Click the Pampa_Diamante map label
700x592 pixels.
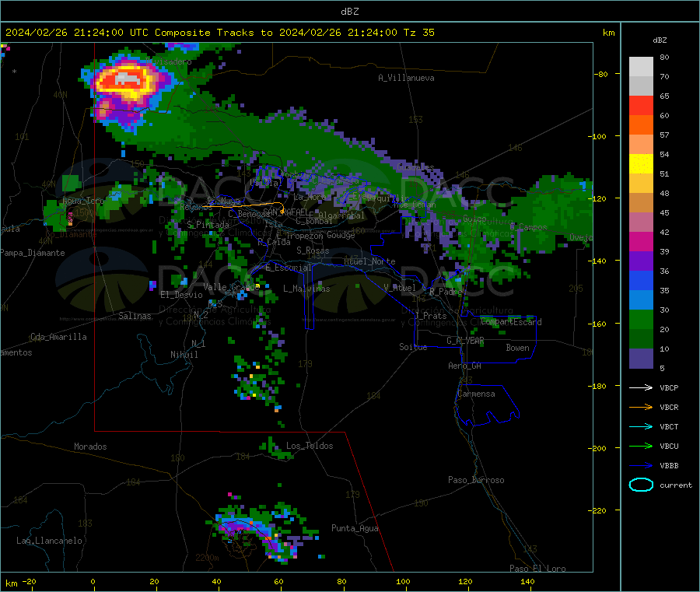pyautogui.click(x=33, y=253)
